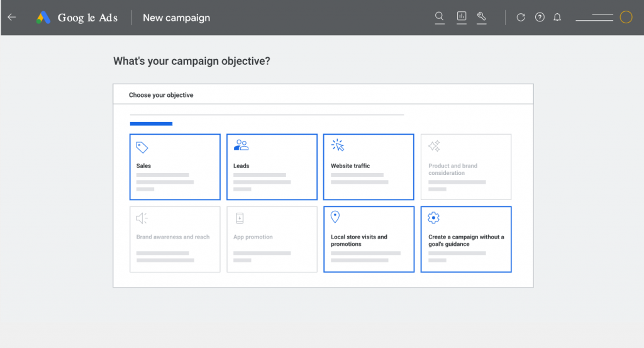644x348 pixels.
Task: Click the location pin icon
Action: click(335, 217)
